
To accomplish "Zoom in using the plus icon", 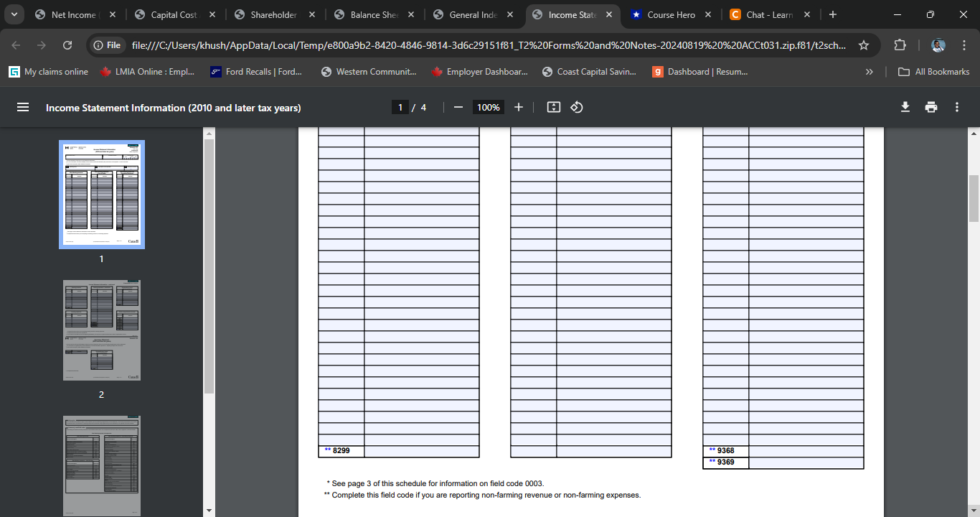I will click(x=518, y=106).
